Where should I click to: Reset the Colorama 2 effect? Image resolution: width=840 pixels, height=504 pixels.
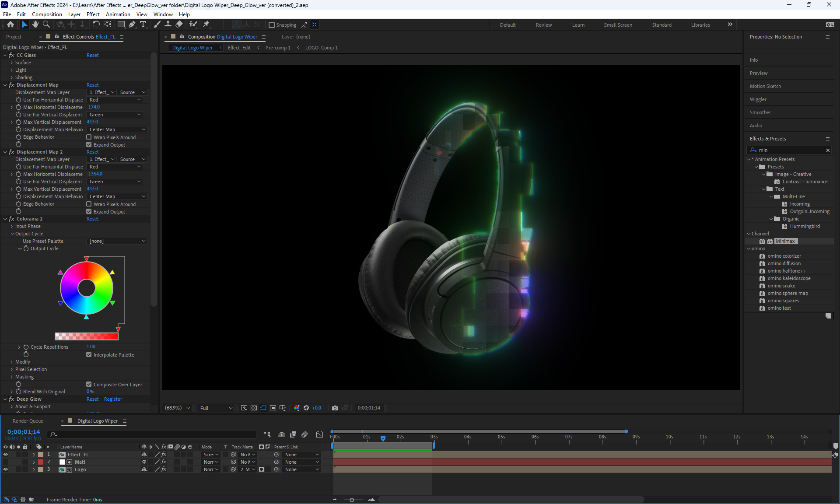[x=92, y=219]
